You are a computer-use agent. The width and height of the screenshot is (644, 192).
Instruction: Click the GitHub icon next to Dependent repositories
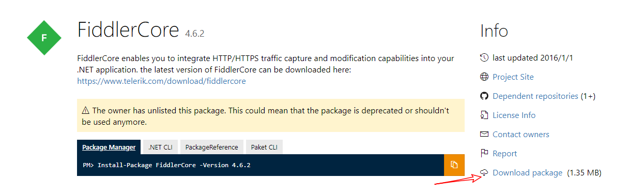(484, 96)
